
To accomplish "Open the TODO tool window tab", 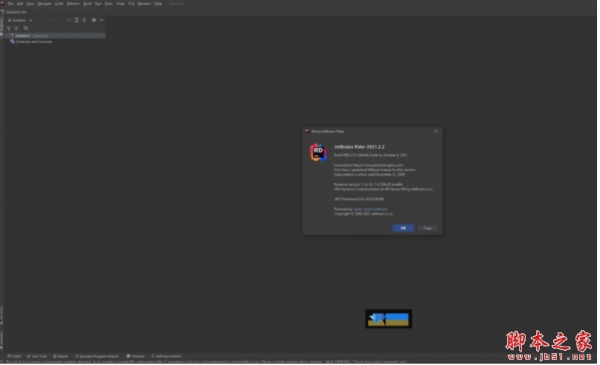I will [x=15, y=357].
